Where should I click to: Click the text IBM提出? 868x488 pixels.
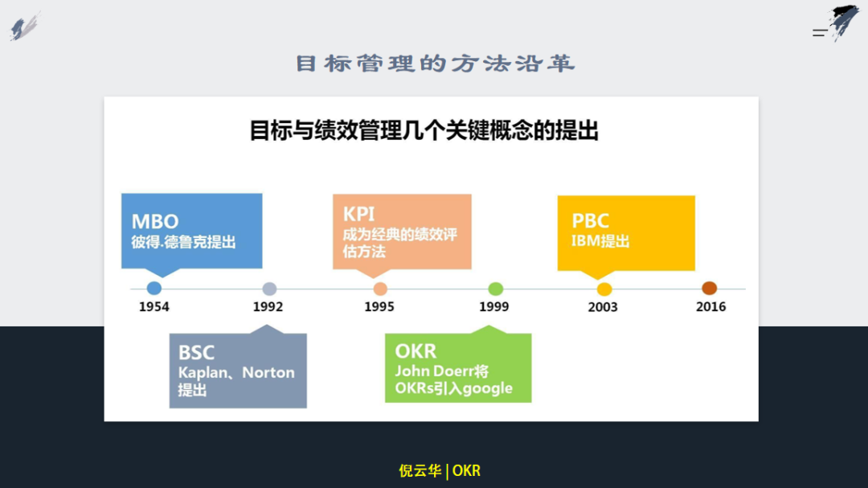coord(600,241)
